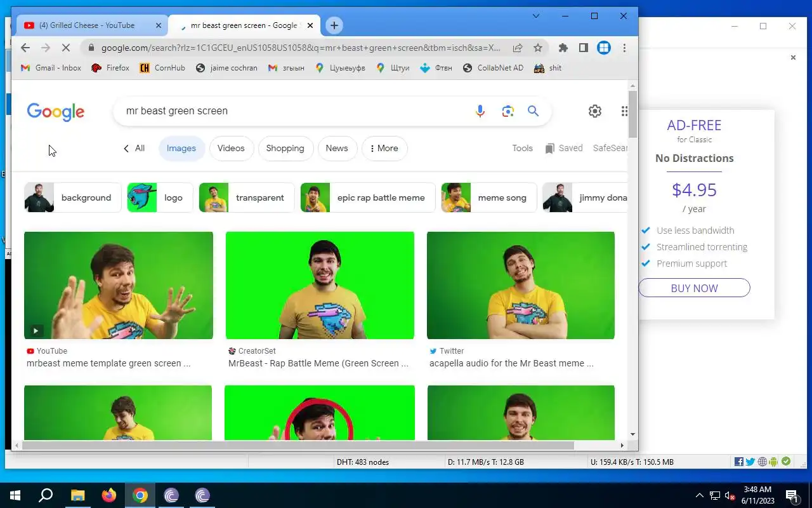The image size is (812, 508).
Task: Open the згыын bookmark
Action: tap(286, 68)
